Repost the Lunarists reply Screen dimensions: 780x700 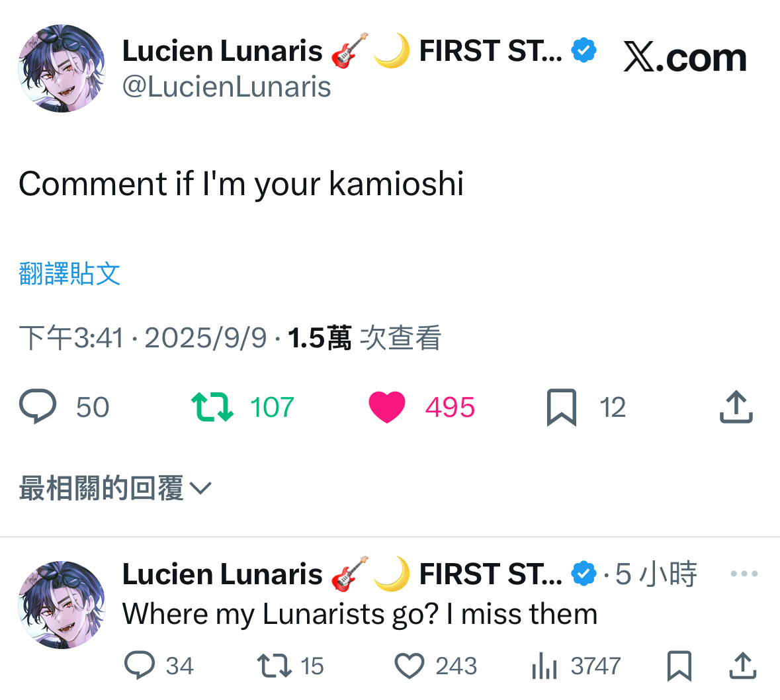(274, 666)
